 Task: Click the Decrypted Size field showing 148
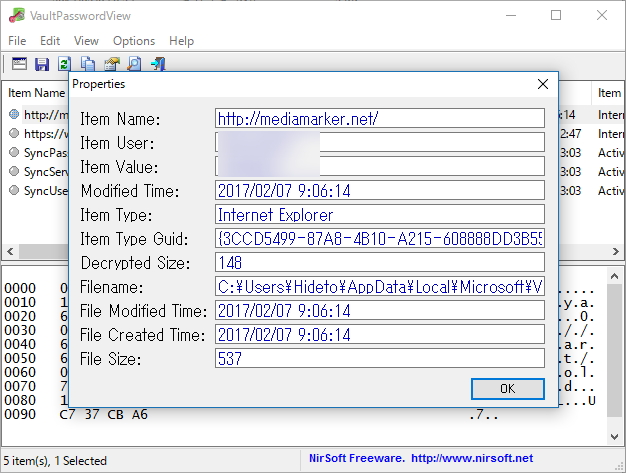(x=380, y=262)
